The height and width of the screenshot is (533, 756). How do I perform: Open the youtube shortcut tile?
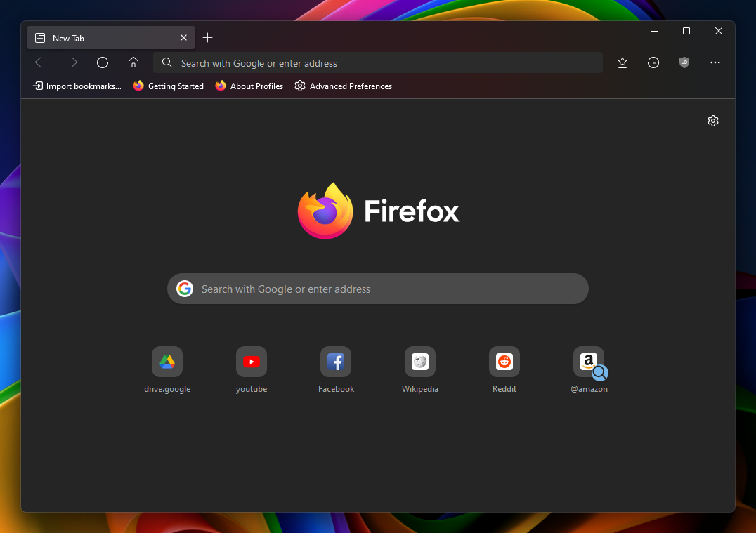pyautogui.click(x=252, y=362)
